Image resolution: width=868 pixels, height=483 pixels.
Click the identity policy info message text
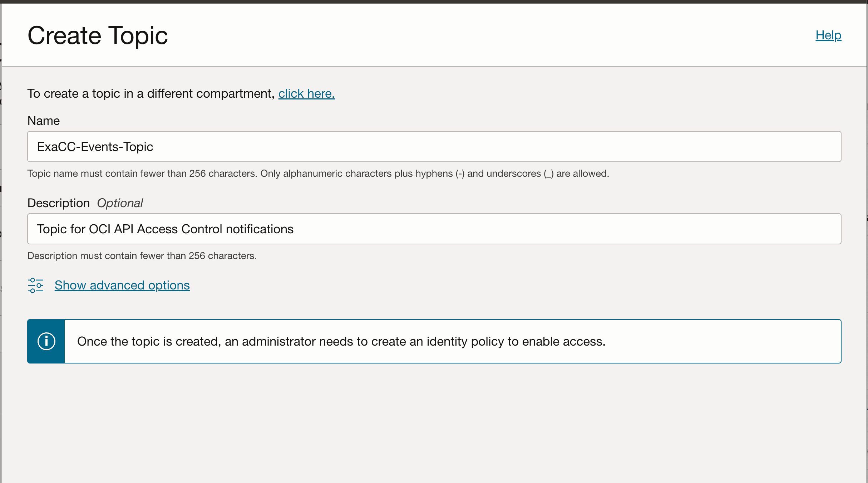point(341,341)
